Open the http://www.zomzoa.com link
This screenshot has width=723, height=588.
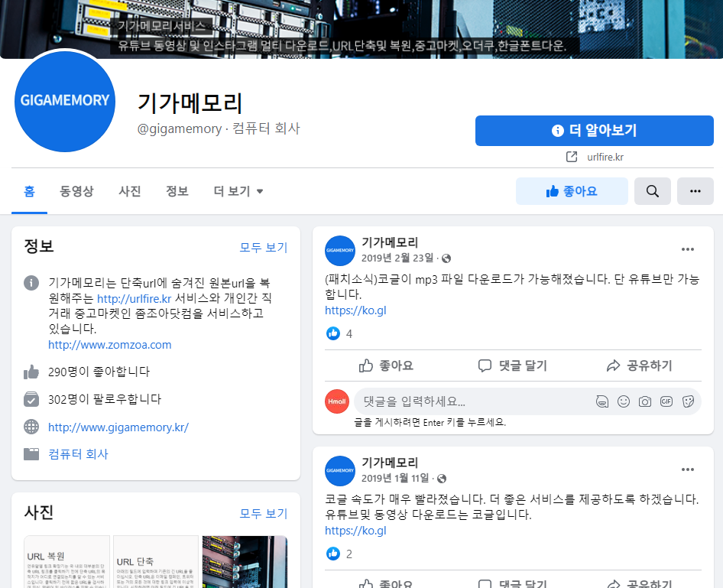110,345
